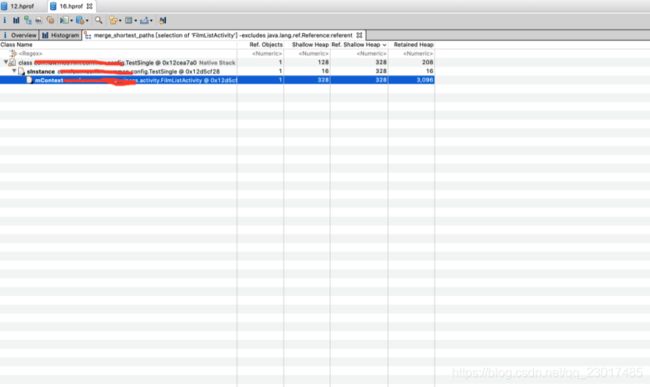The width and height of the screenshot is (650, 387).
Task: Open OQL query editor icon
Action: tap(39, 20)
